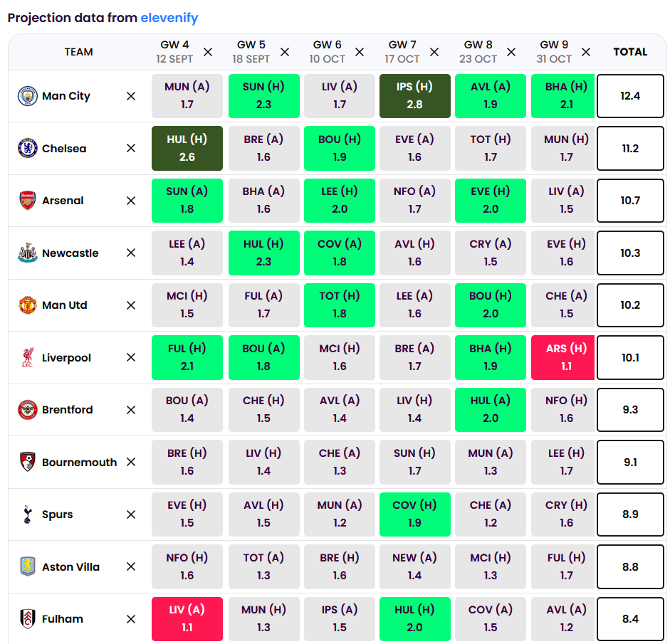The height and width of the screenshot is (644, 670).
Task: Click the Arsenal club crest
Action: click(27, 200)
